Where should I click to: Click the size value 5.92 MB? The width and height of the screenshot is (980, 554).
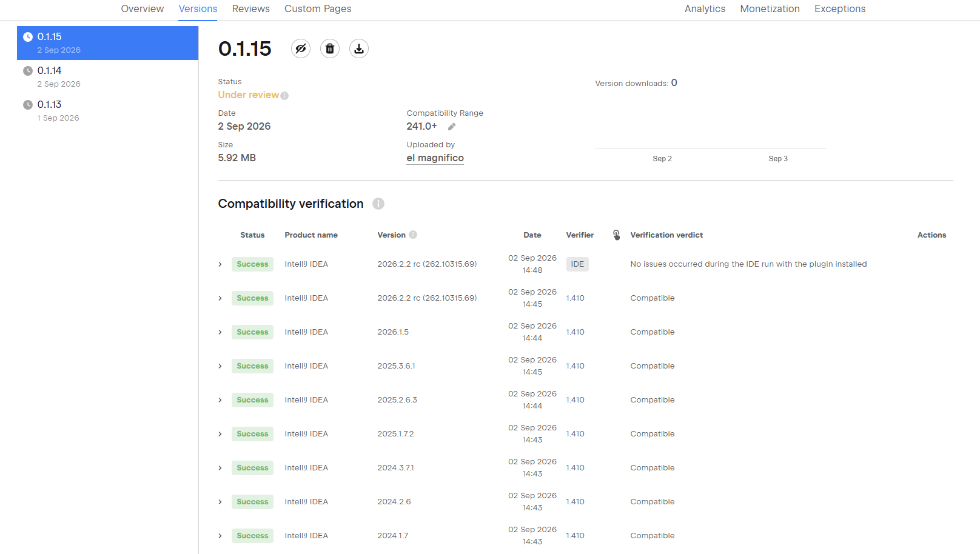(x=237, y=158)
